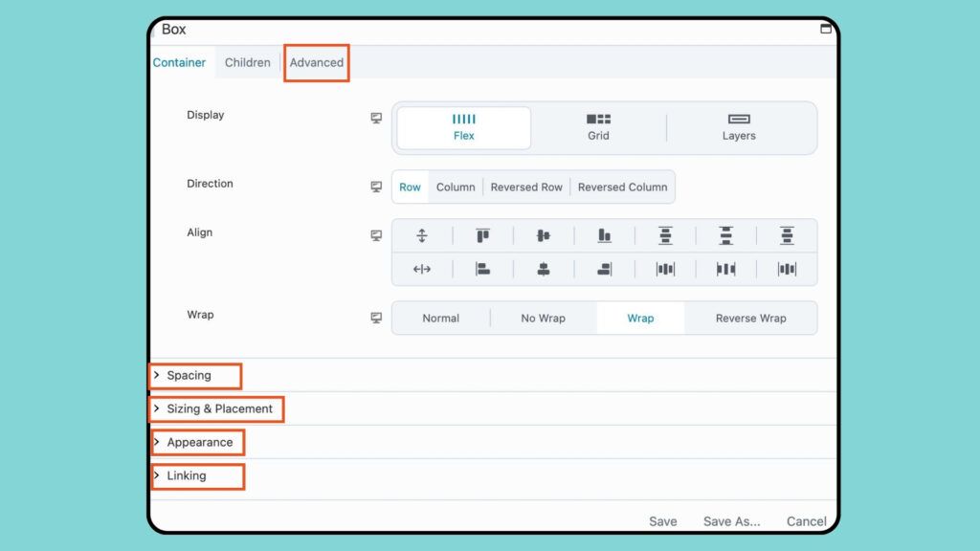The image size is (980, 551).
Task: Click the align top icon
Action: [481, 235]
